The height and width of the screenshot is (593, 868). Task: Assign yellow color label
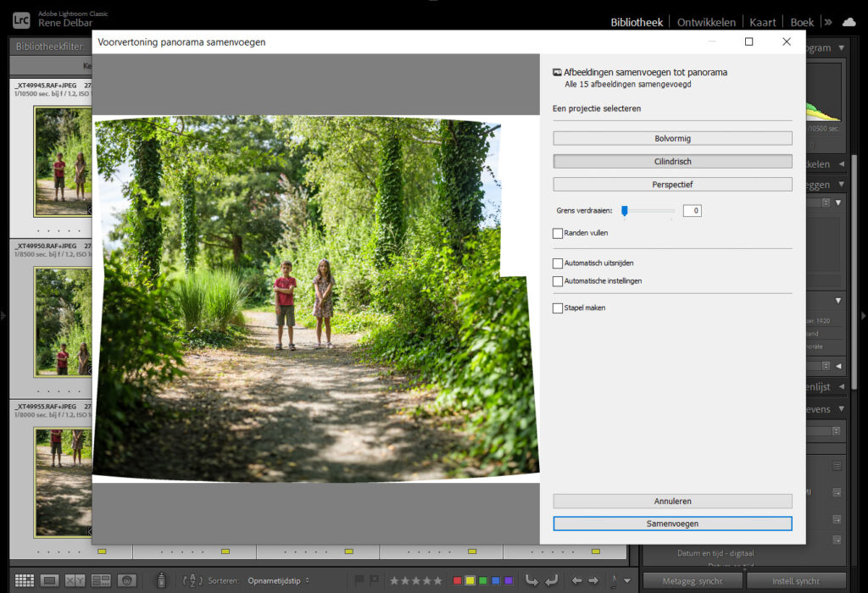point(470,580)
